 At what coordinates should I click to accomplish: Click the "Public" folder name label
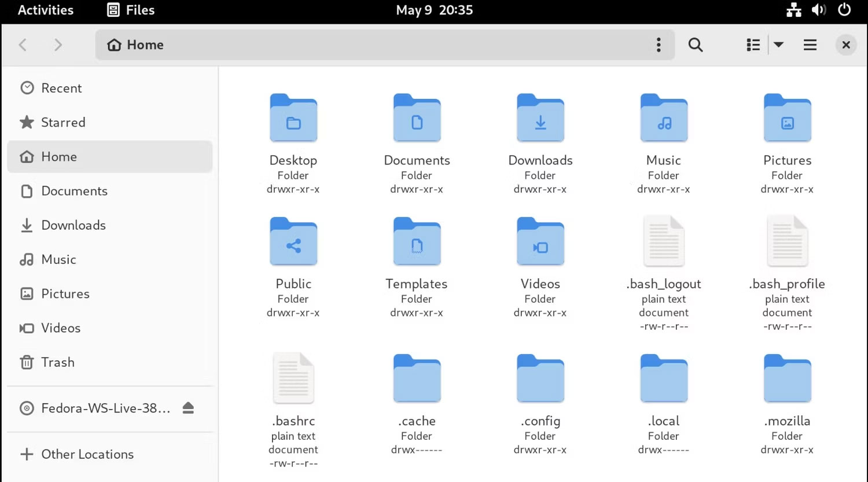click(293, 284)
